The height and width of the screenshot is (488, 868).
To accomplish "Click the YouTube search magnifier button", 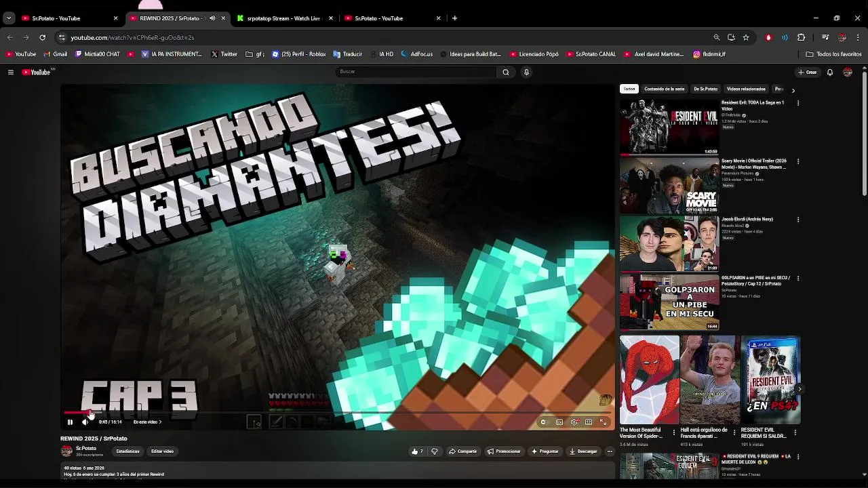I will (x=506, y=72).
